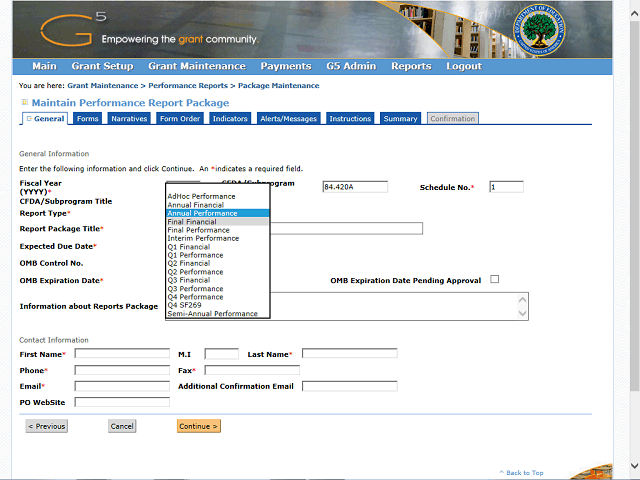This screenshot has width=640, height=480.
Task: Click the Previous button
Action: coord(47,426)
